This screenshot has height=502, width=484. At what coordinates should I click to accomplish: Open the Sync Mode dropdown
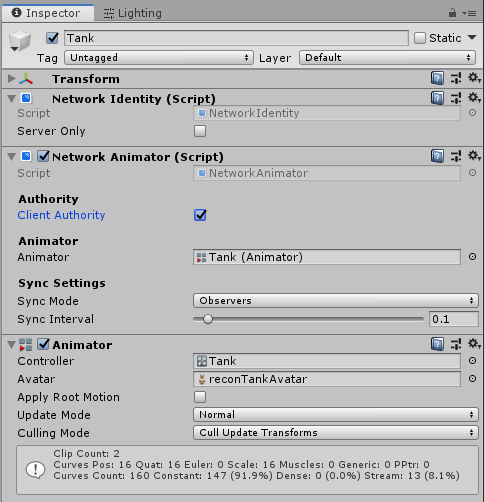(x=336, y=301)
